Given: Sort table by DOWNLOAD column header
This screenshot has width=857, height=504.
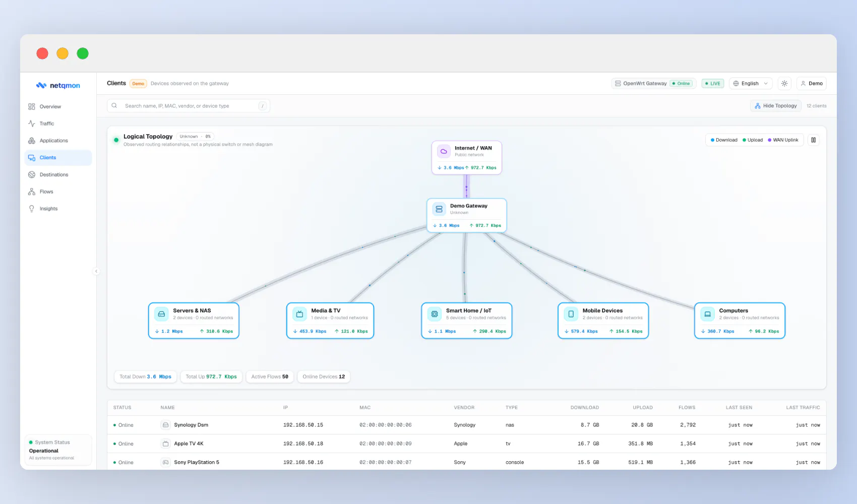Looking at the screenshot, I should [x=585, y=408].
